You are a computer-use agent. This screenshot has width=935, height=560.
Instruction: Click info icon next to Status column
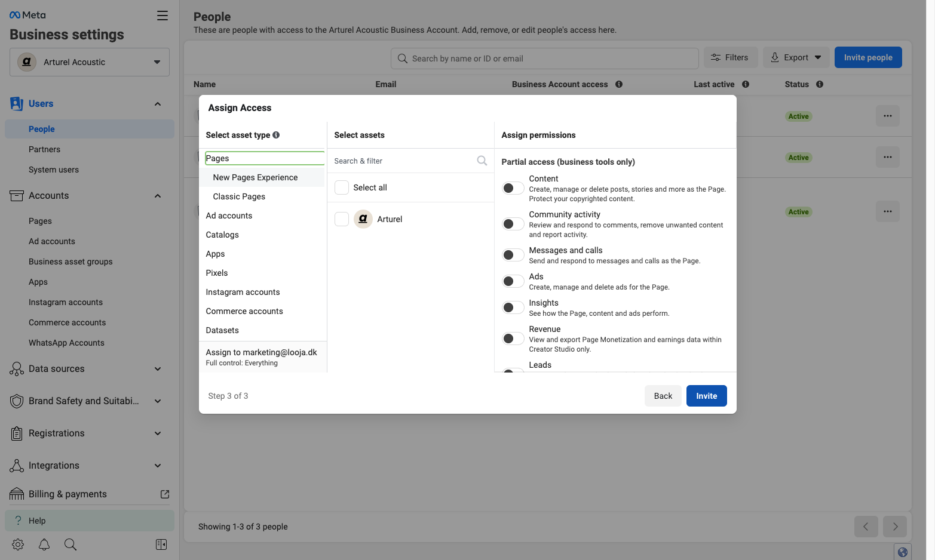[820, 84]
